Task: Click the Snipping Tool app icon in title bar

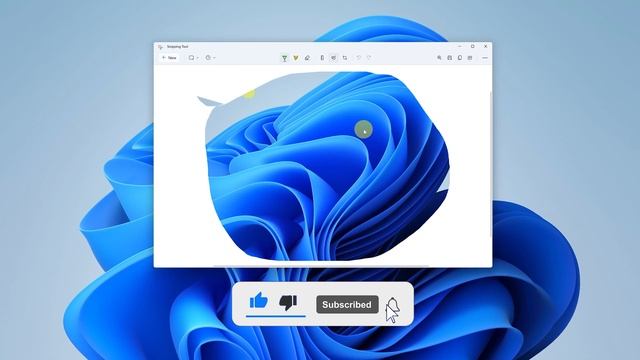Action: [x=160, y=47]
